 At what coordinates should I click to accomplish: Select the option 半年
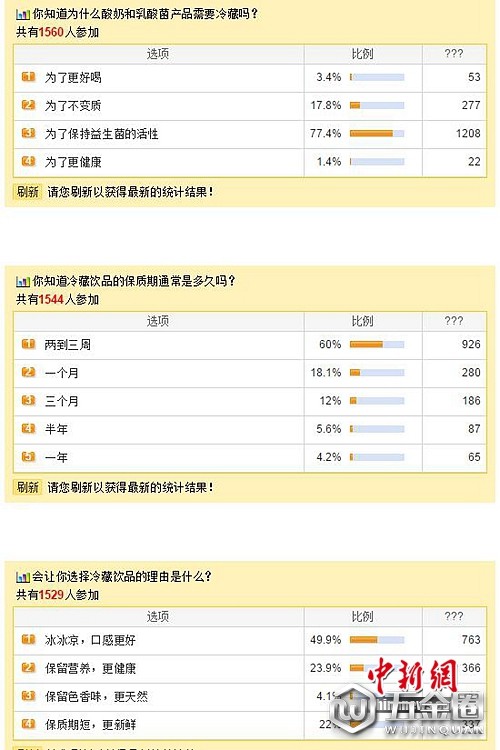(56, 429)
